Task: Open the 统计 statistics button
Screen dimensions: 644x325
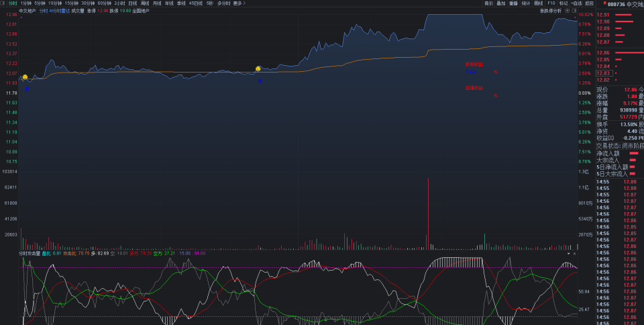Action: (x=526, y=3)
